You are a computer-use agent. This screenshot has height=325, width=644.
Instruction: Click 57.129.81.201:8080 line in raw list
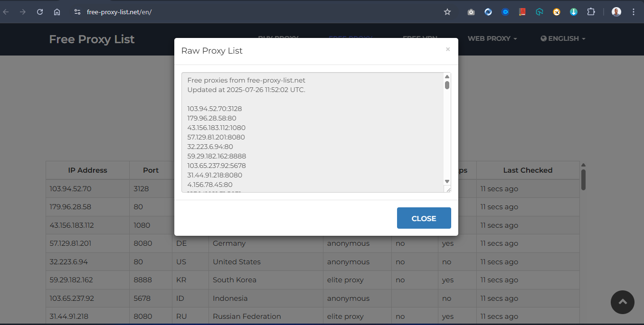coord(216,137)
